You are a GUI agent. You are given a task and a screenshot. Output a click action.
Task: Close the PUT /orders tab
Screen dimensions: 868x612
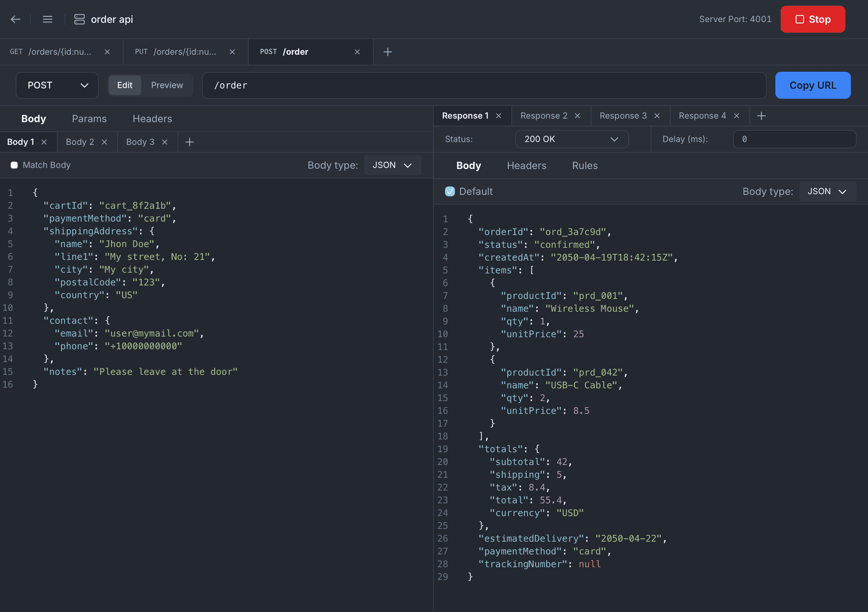click(x=232, y=52)
